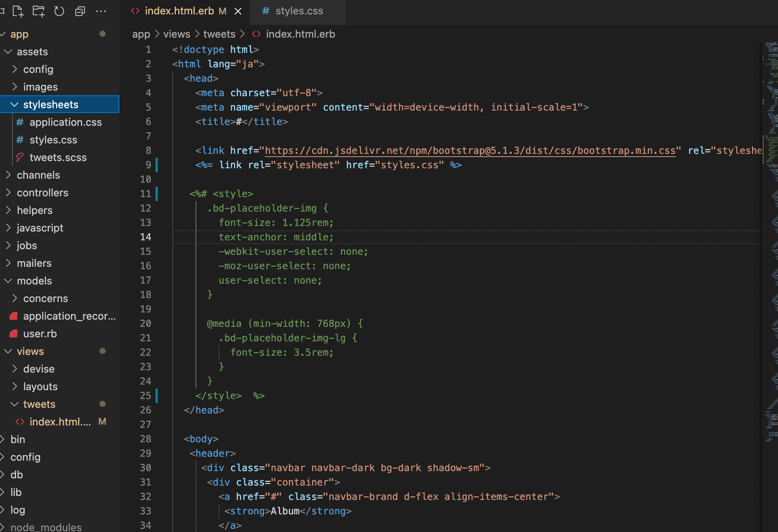Open styles.css from the file tree
The width and height of the screenshot is (778, 532).
tap(60, 140)
